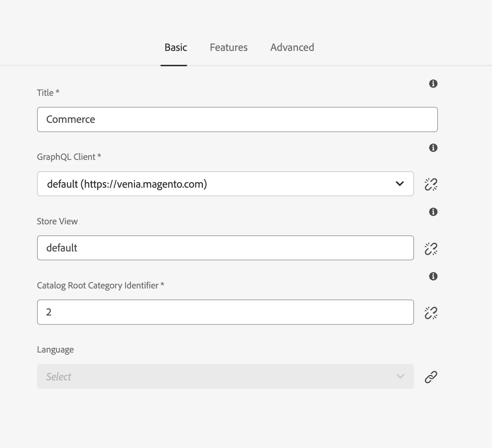Toggle inheritance link for GraphQL Client
The height and width of the screenshot is (448, 492).
[x=431, y=184]
